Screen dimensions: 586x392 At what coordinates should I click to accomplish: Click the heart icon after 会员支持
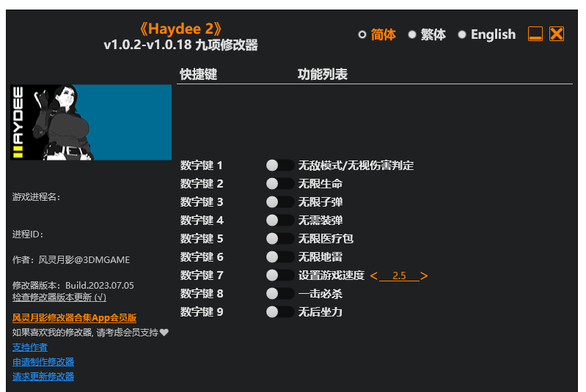(x=164, y=332)
